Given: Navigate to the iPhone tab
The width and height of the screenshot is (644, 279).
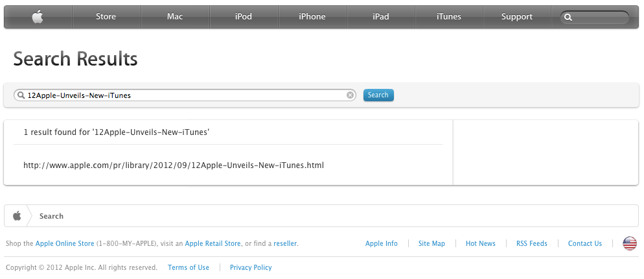Looking at the screenshot, I should (x=312, y=17).
